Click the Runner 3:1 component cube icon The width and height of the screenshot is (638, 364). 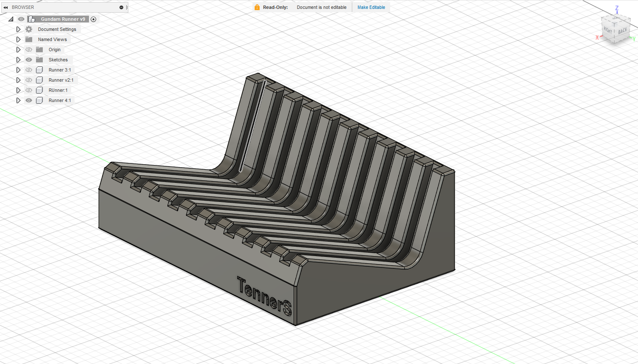point(39,70)
